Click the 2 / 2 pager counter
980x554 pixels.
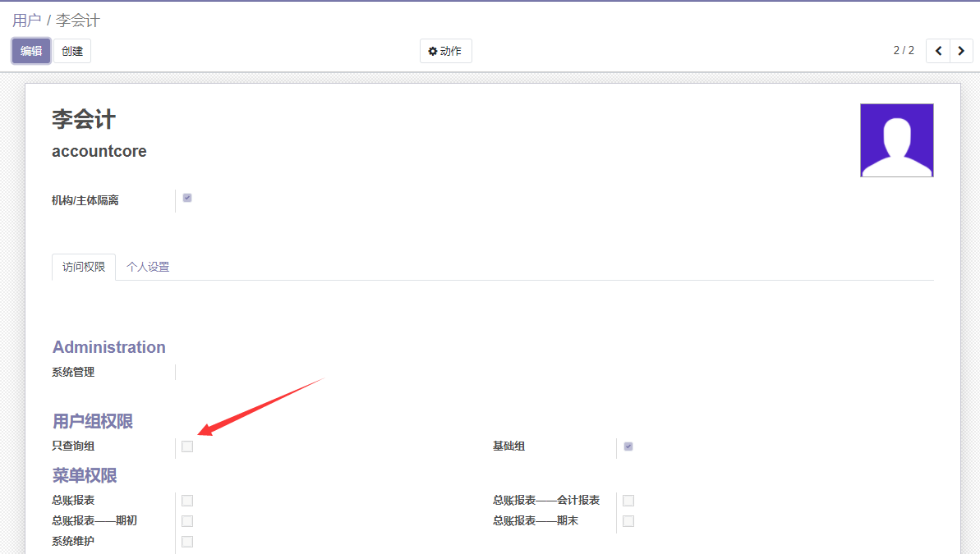904,51
